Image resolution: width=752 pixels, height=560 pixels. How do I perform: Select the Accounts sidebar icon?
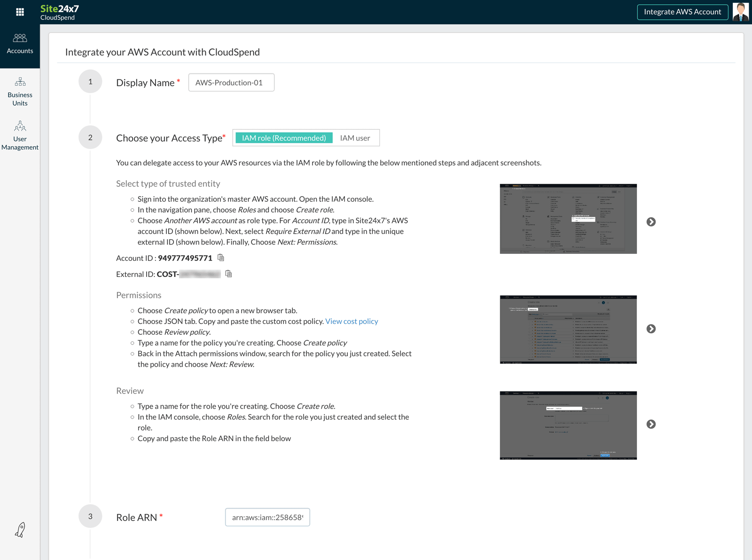(x=20, y=43)
